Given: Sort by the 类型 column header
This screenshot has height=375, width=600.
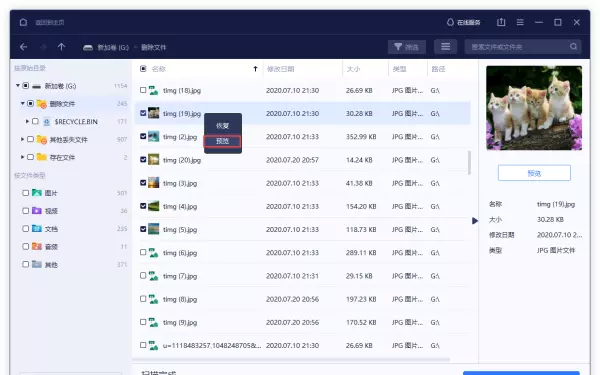Looking at the screenshot, I should click(399, 69).
